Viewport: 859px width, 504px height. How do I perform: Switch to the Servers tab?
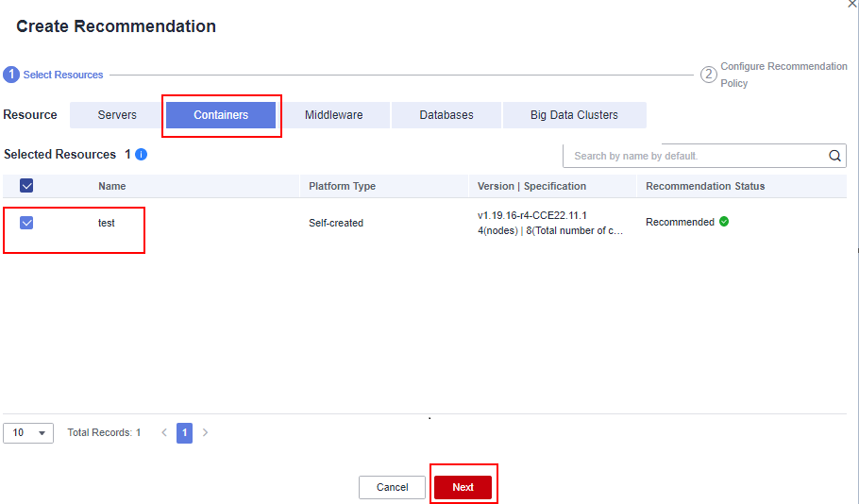117,115
